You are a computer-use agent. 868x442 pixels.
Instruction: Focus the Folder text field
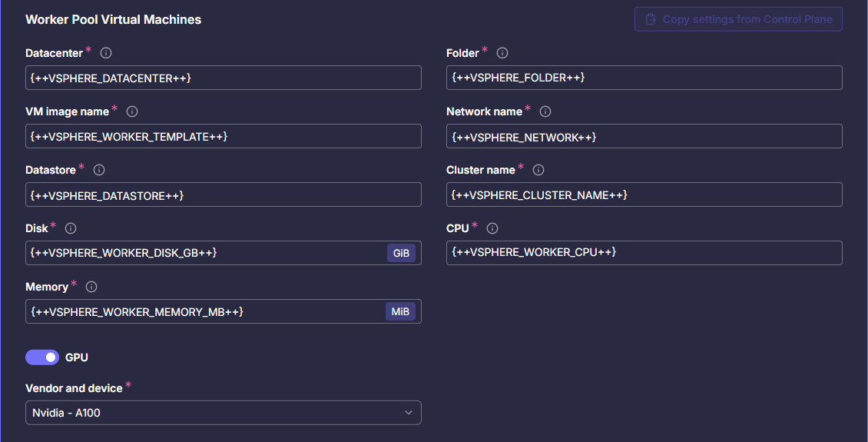[644, 78]
